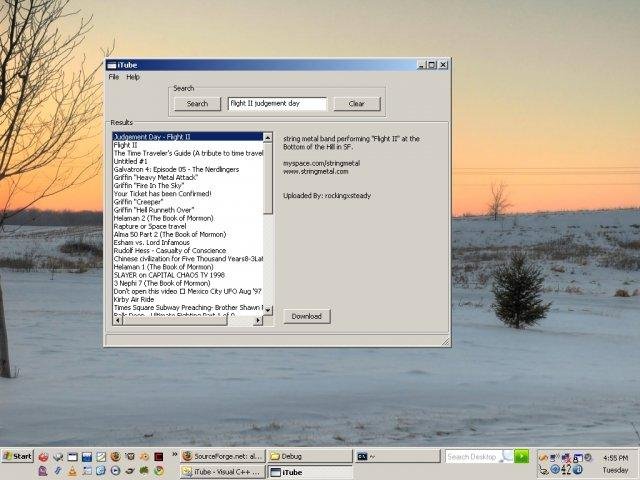This screenshot has width=640, height=480.
Task: Select result Griffin "Creeper"
Action: (x=188, y=202)
